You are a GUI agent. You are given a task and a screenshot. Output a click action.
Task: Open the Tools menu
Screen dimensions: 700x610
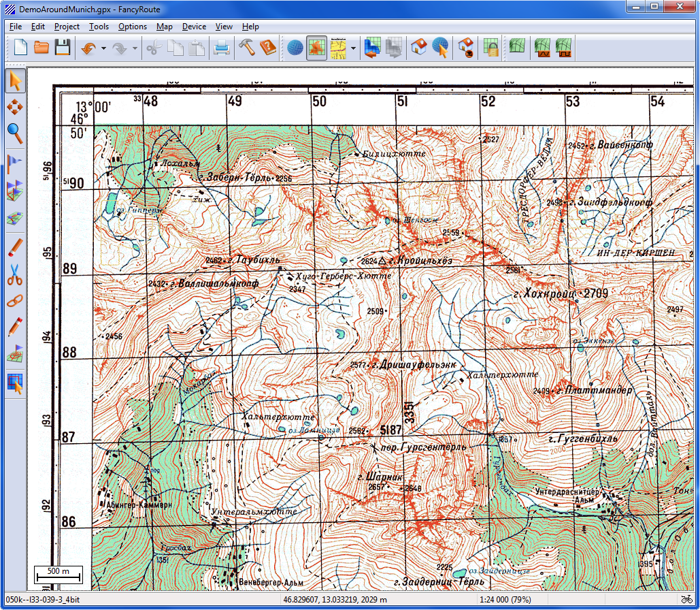point(99,27)
